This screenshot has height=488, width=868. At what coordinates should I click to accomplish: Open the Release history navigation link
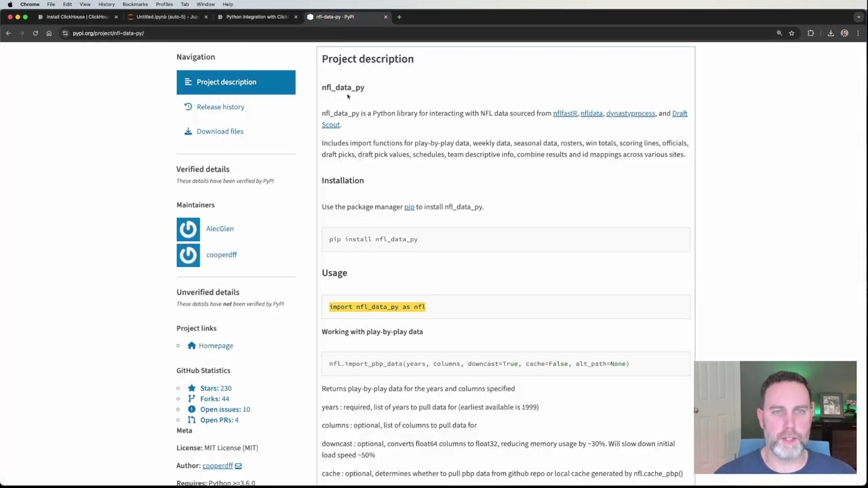point(220,107)
